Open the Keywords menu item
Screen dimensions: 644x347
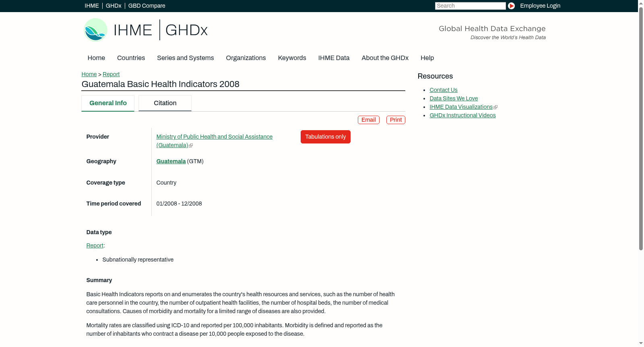tap(292, 58)
